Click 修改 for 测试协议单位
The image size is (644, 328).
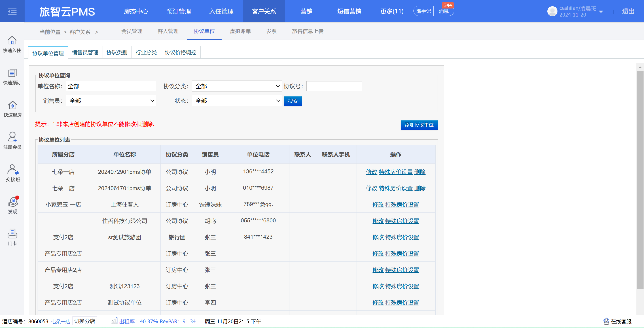[378, 303]
